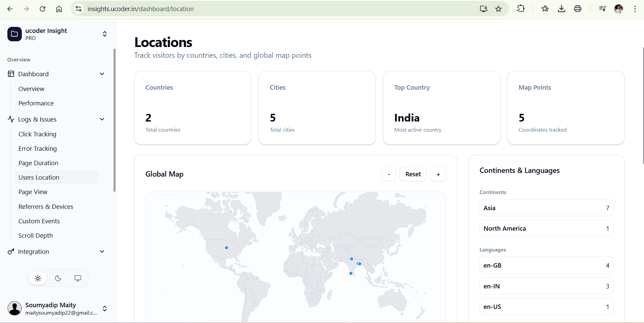Viewport: 644px width, 323px height.
Task: Zoom out the map with minus button
Action: point(389,174)
